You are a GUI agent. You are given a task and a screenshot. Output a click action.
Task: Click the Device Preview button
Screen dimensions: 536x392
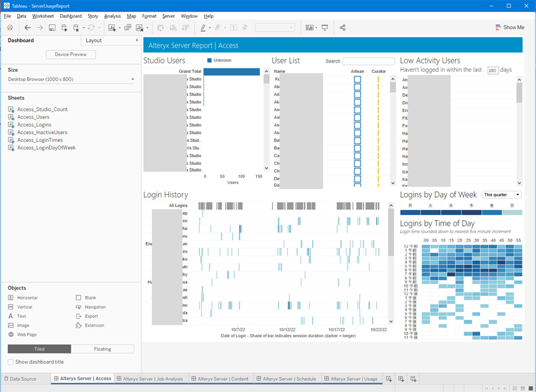coord(71,55)
